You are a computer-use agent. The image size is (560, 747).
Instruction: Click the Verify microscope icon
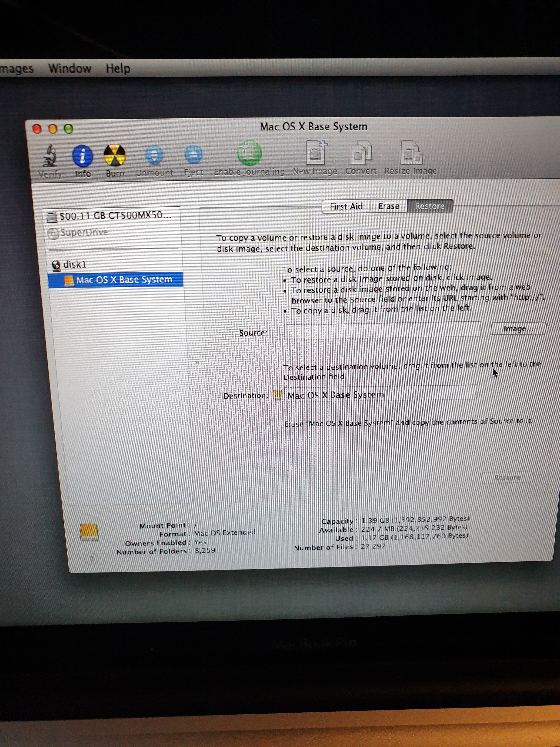[x=50, y=156]
